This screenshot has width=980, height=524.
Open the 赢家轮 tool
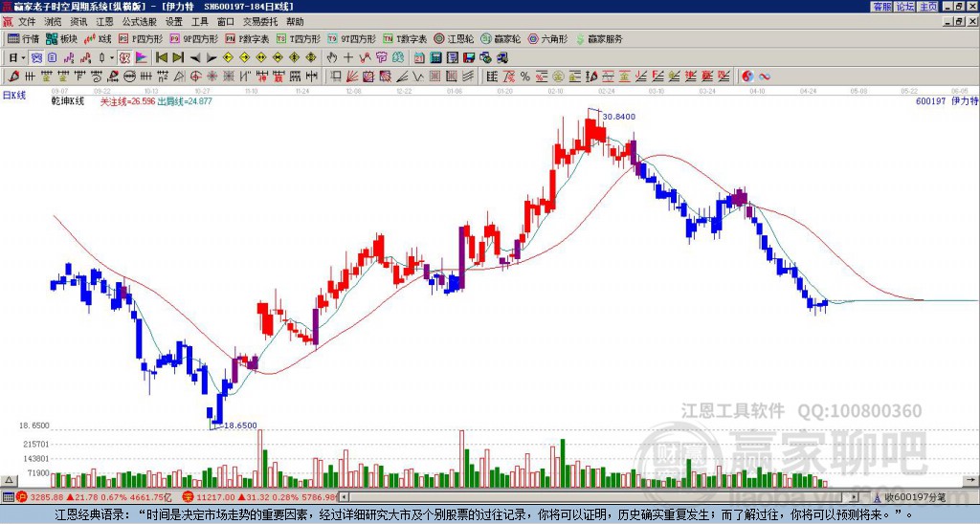(501, 38)
